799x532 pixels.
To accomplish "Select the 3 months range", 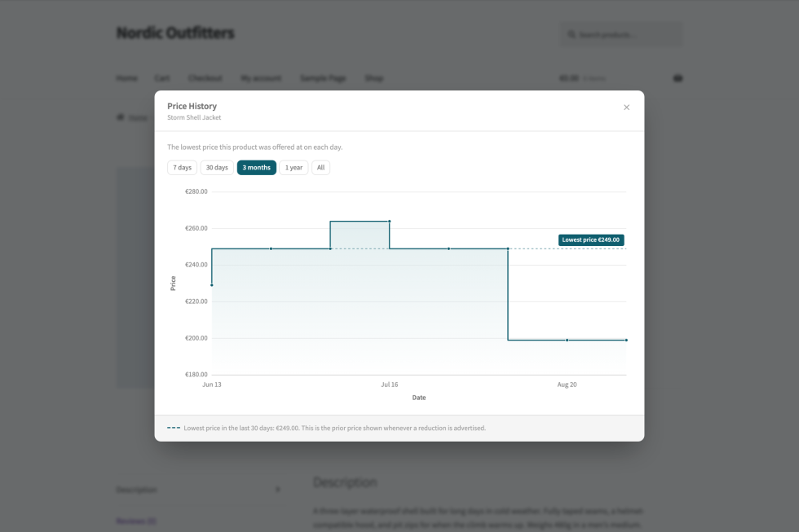I will pyautogui.click(x=256, y=168).
